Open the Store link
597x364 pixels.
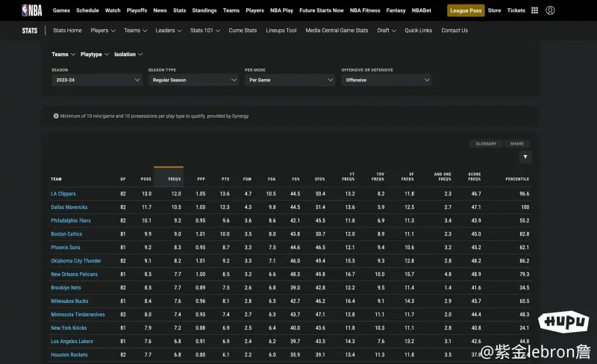[494, 10]
